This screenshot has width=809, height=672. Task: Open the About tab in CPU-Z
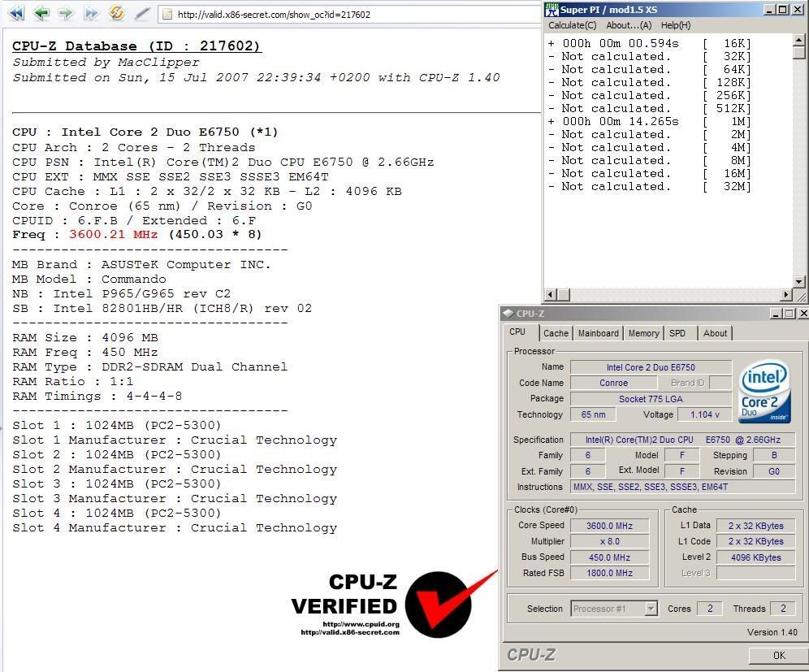715,333
